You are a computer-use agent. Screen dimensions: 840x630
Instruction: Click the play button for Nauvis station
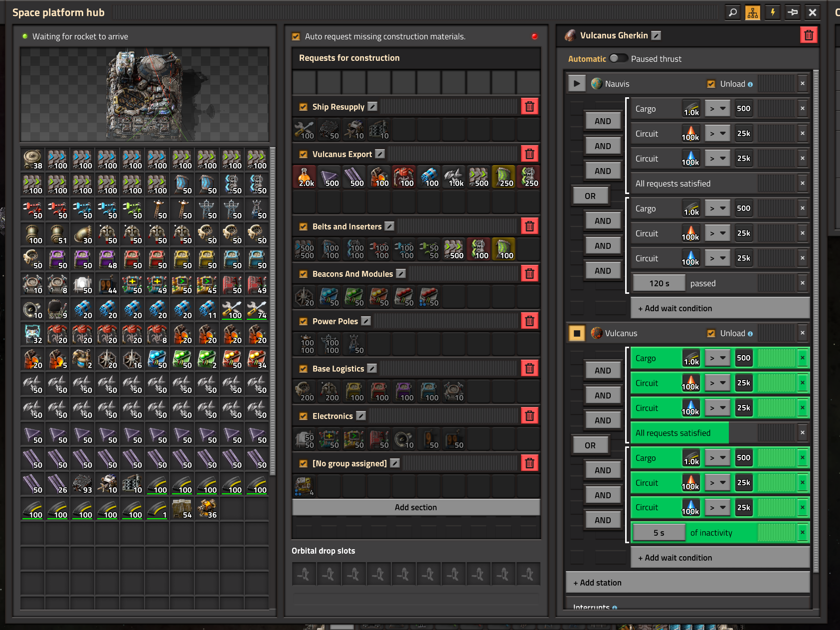point(577,84)
